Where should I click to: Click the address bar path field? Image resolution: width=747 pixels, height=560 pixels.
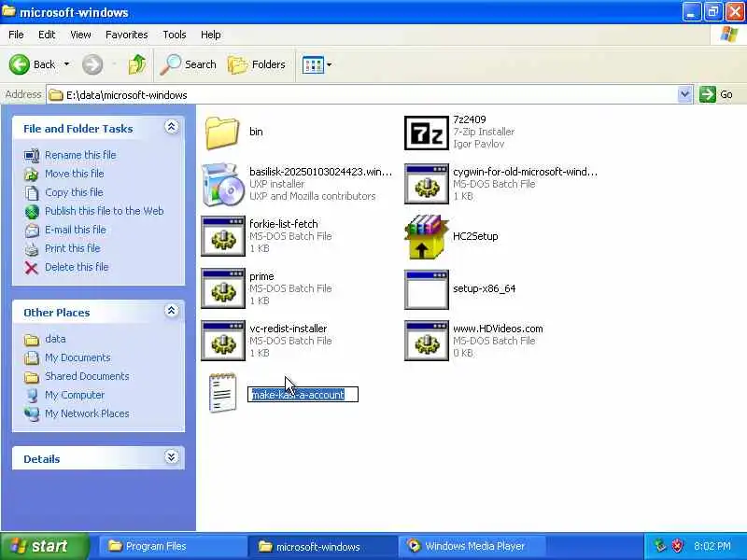pyautogui.click(x=362, y=95)
